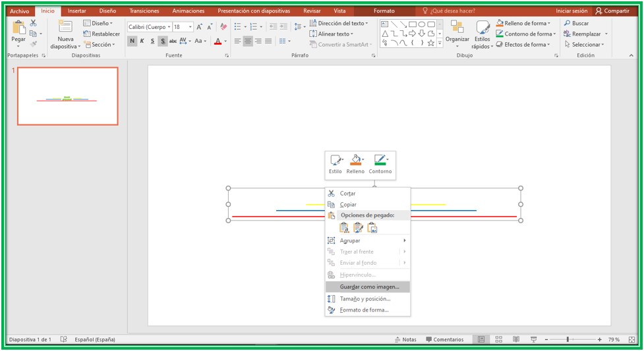The height and width of the screenshot is (351, 644).
Task: Choose Cortar in context menu
Action: click(x=368, y=194)
